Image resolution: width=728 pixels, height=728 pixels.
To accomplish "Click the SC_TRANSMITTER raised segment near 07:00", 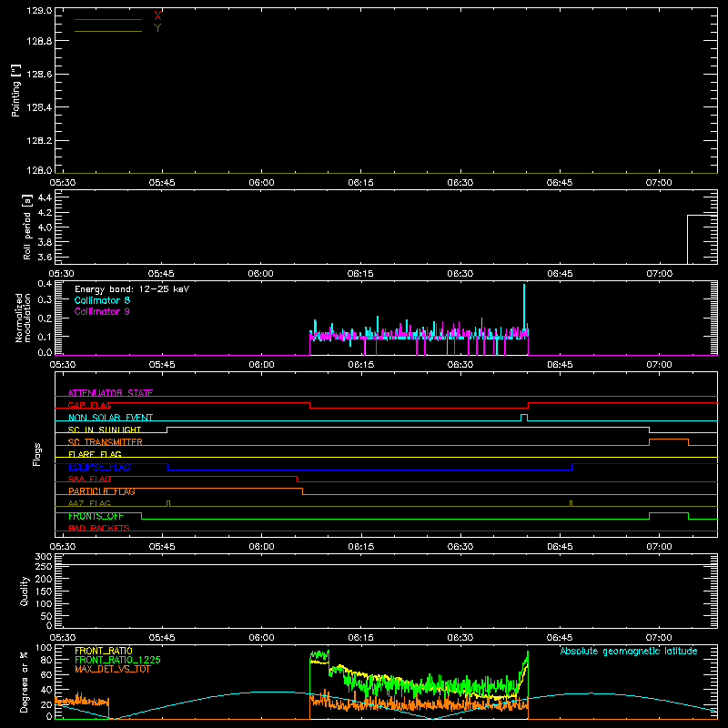I will [x=669, y=440].
